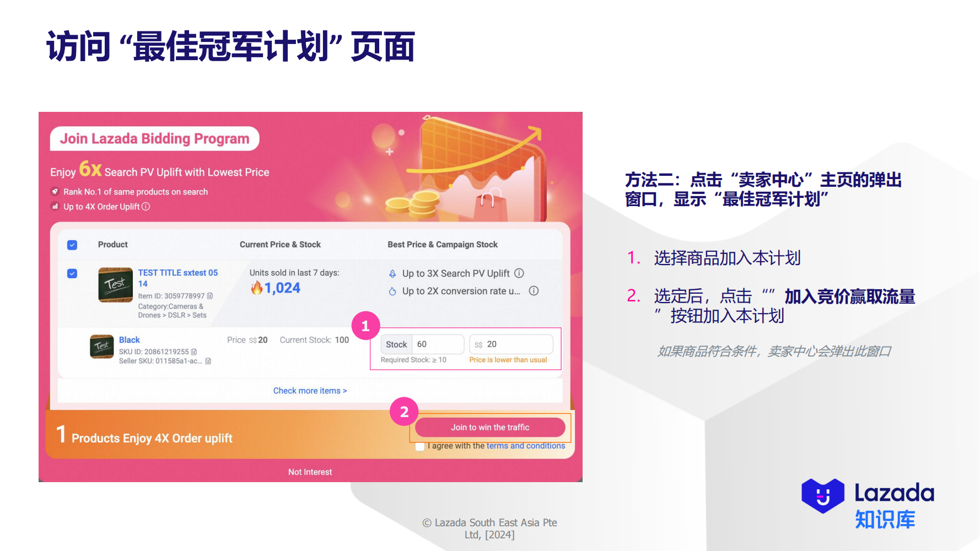Screen dimensions: 980x551
Task: Copy SKU ID 20861219255 via copy icon
Action: tap(194, 352)
